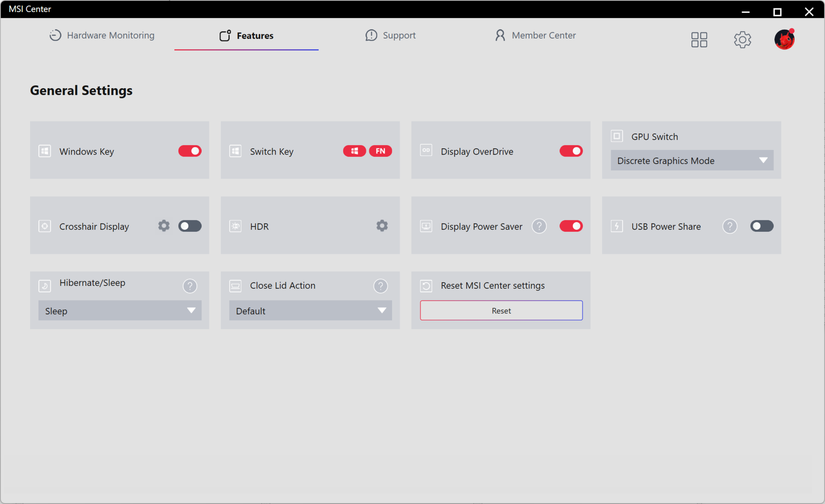Open MSI Center settings gear
Screen dimensions: 825x504
coord(742,40)
